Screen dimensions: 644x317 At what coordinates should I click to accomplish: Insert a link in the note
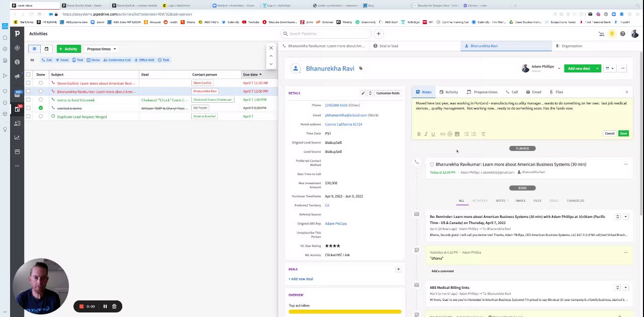click(x=442, y=134)
